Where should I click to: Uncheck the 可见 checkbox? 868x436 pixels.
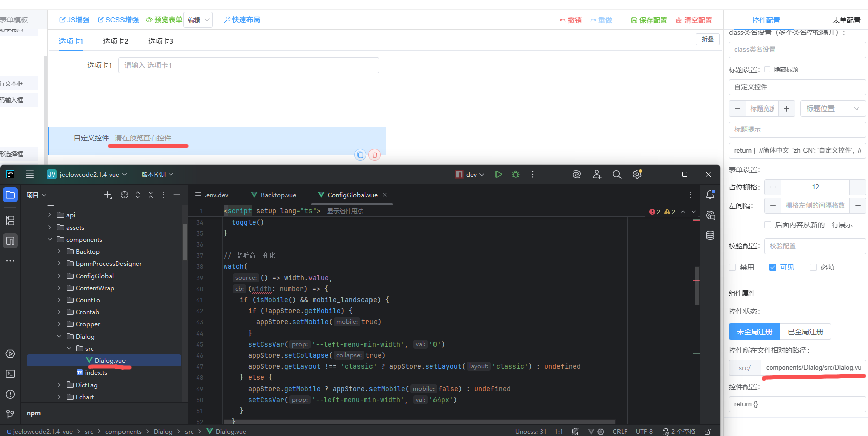point(773,267)
